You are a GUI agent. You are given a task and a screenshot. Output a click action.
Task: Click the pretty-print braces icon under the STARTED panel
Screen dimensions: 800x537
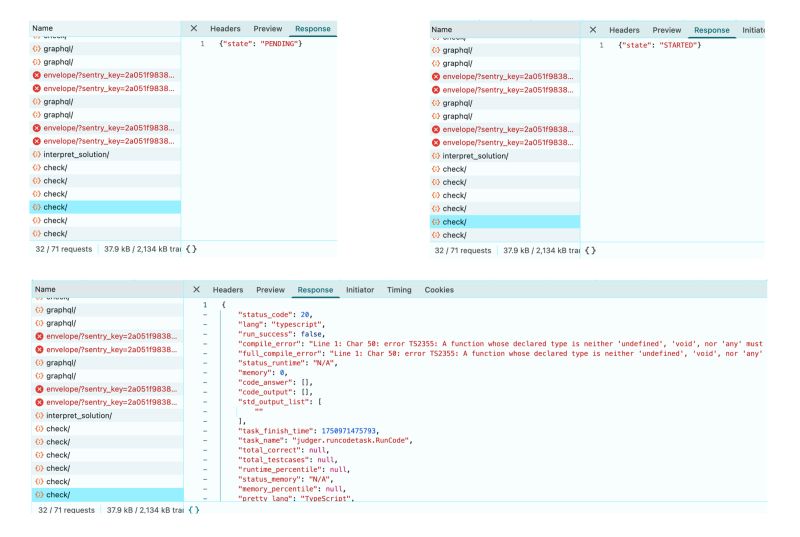590,250
